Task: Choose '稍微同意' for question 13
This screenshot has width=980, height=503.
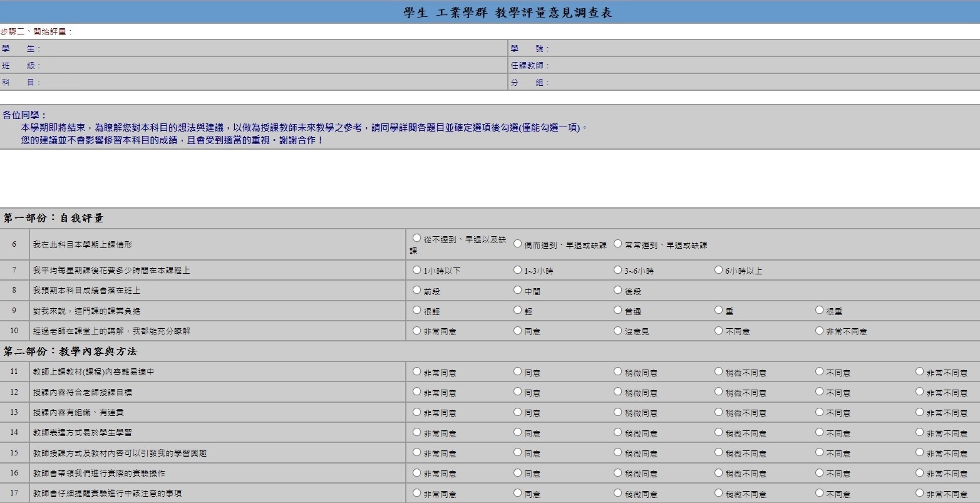Action: pos(618,412)
